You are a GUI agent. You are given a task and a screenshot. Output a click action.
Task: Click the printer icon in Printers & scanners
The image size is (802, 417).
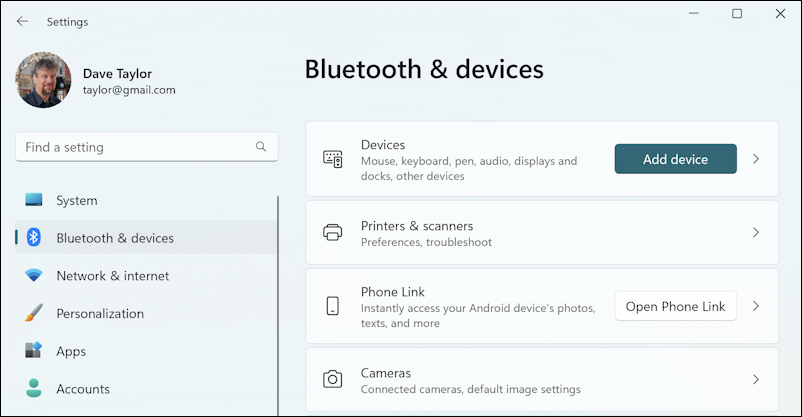(332, 233)
